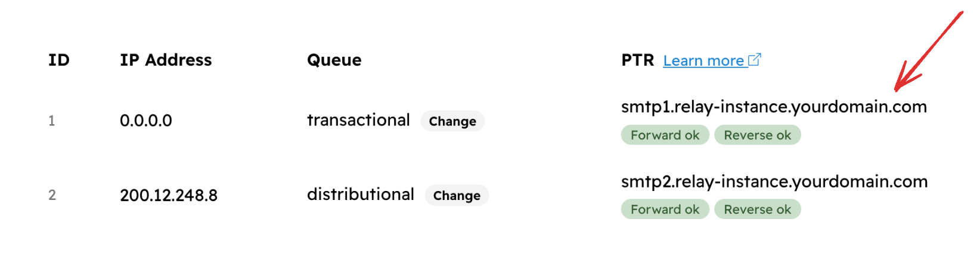Click the 0.0.0.0 IP address
This screenshot has height=271, width=980.
coord(146,121)
